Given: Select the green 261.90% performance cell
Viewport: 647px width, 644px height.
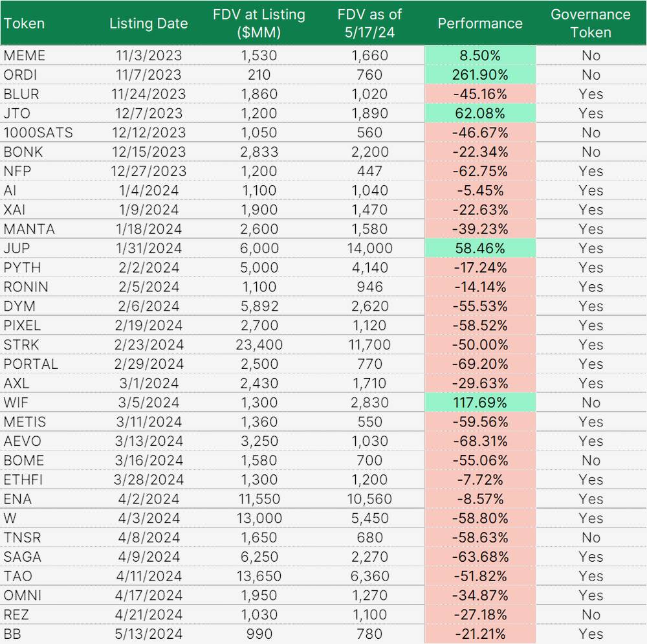Looking at the screenshot, I should [x=479, y=74].
